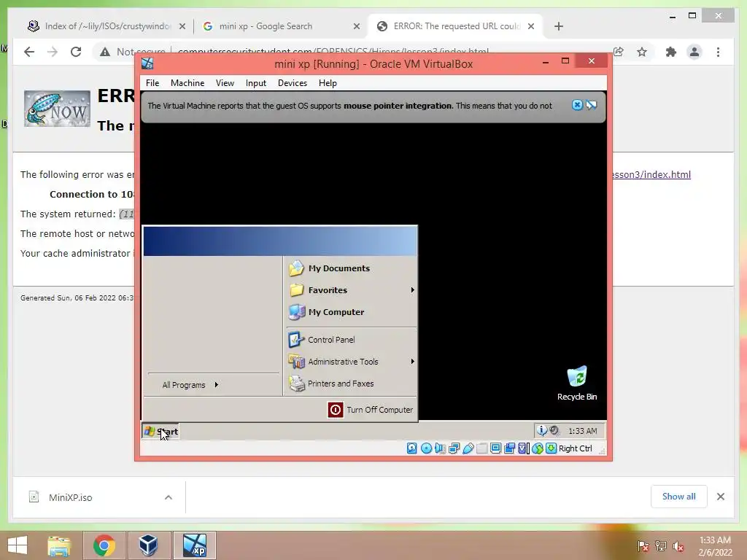Open the VirtualBox Help menu
Image resolution: width=747 pixels, height=560 pixels.
point(328,83)
